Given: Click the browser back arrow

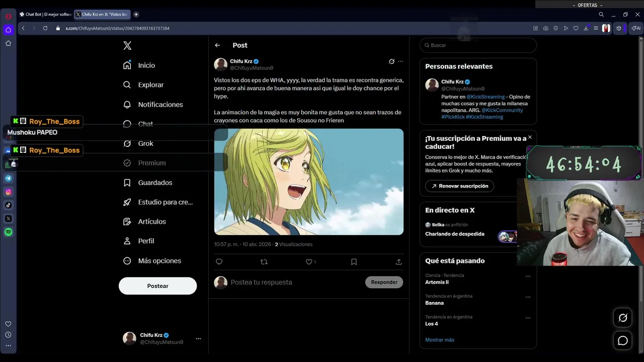Looking at the screenshot, I should pos(23,28).
